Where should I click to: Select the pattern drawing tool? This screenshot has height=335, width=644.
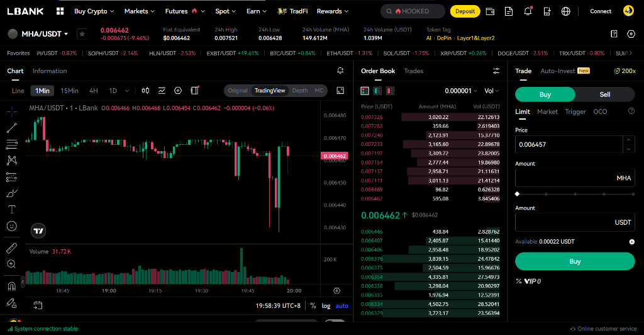(12, 161)
